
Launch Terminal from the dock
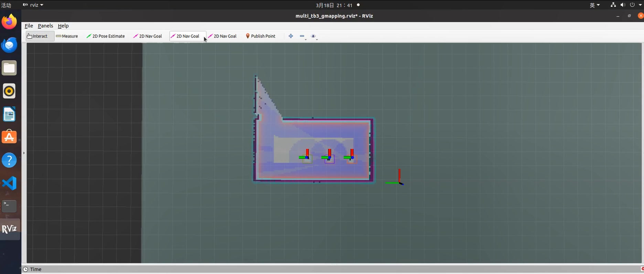(9, 206)
